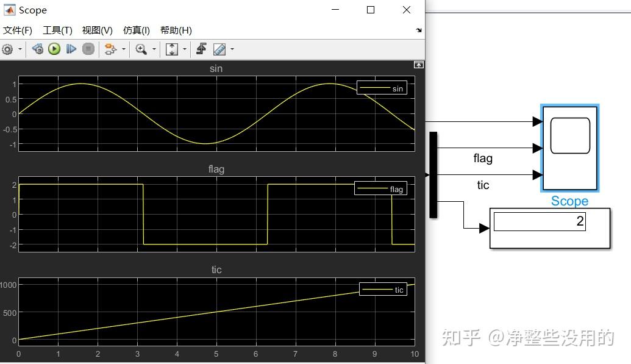Open the 文件(F) menu
This screenshot has width=631, height=364.
tap(18, 30)
